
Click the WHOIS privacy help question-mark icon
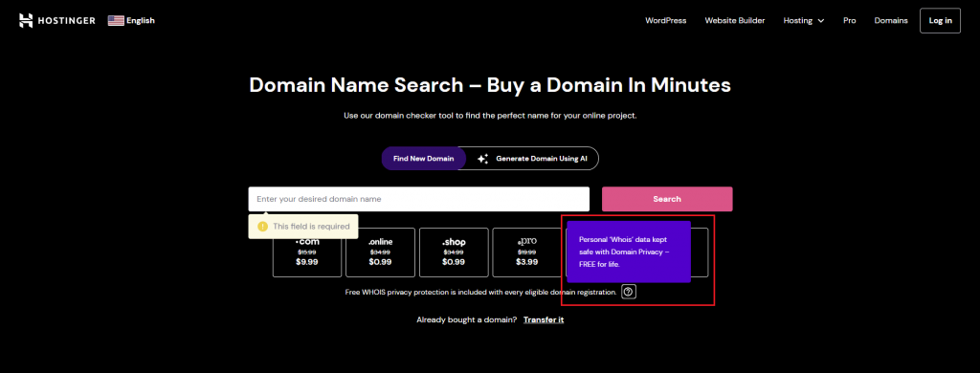tap(629, 292)
